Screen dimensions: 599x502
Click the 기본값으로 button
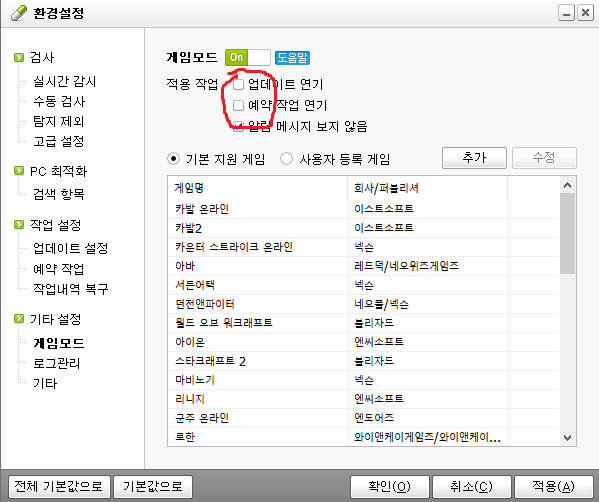point(153,487)
